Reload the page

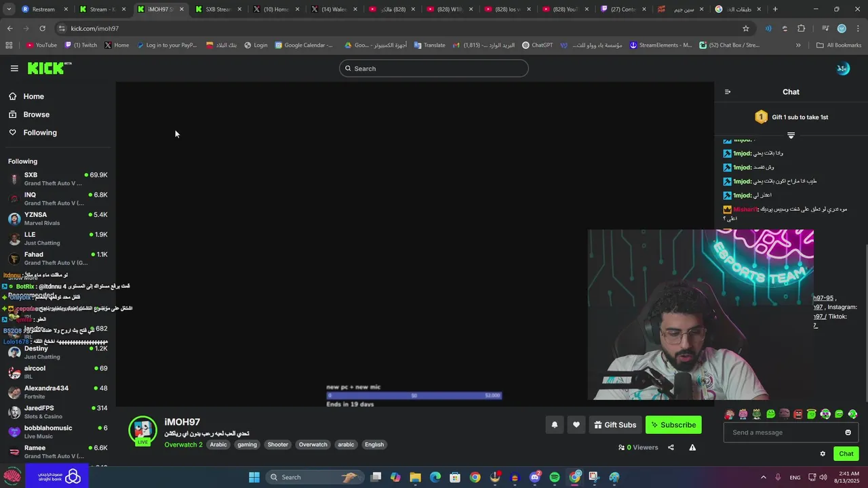coord(42,28)
